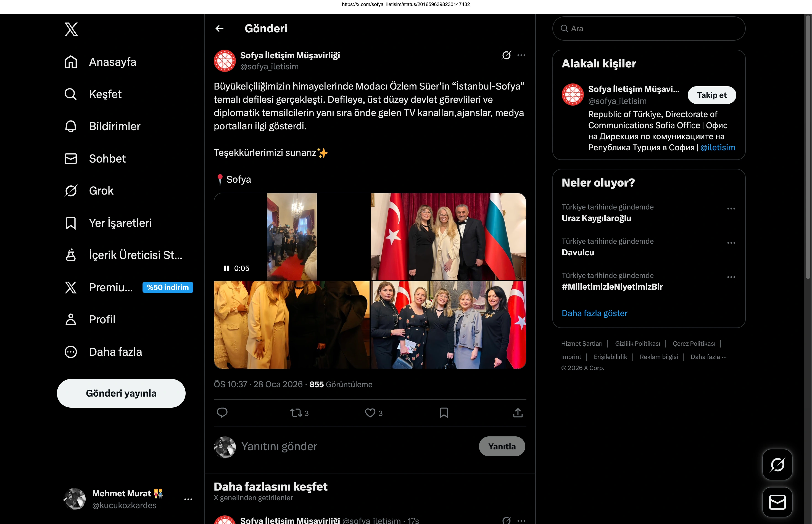Open account menu beside Mehmet Murat
The height and width of the screenshot is (524, 812).
(188, 499)
